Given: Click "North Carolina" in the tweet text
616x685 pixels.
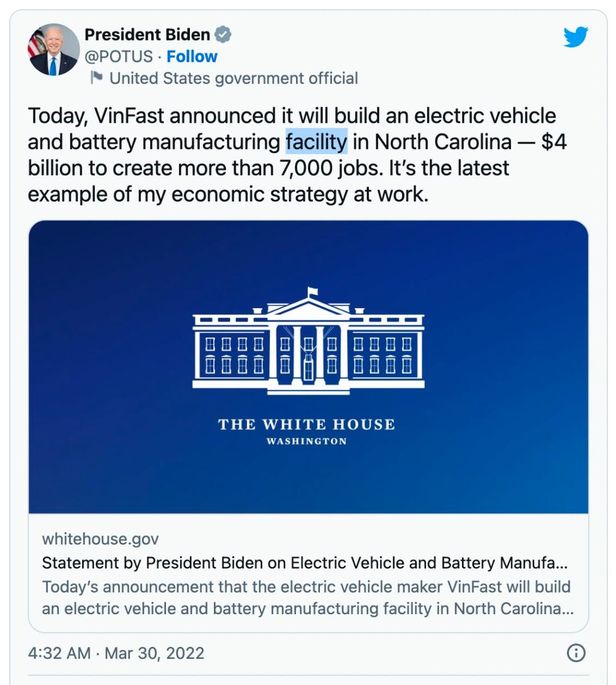Looking at the screenshot, I should click(443, 142).
